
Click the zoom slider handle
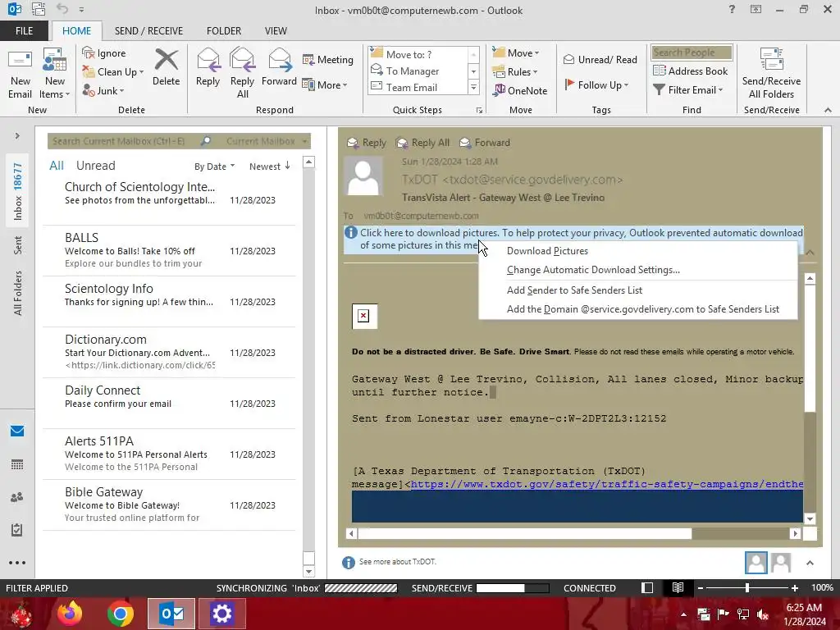coord(746,587)
